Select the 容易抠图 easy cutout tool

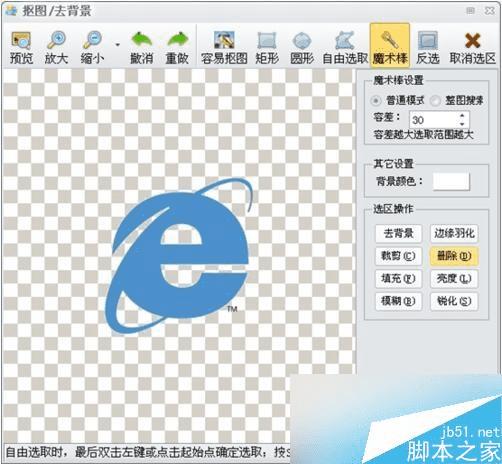pos(224,47)
